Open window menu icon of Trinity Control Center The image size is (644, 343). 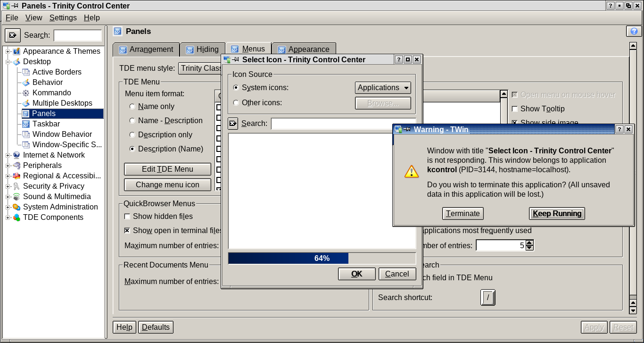pyautogui.click(x=6, y=6)
